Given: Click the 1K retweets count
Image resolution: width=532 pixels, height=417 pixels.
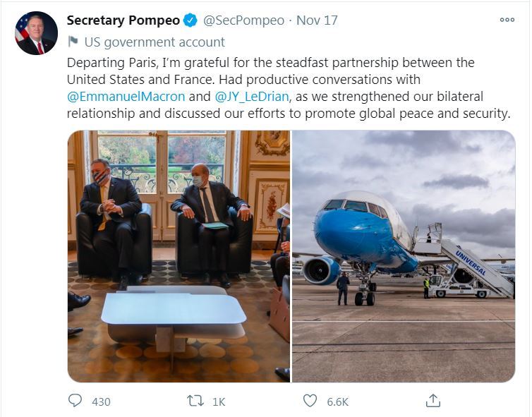Looking at the screenshot, I should coord(219,401).
